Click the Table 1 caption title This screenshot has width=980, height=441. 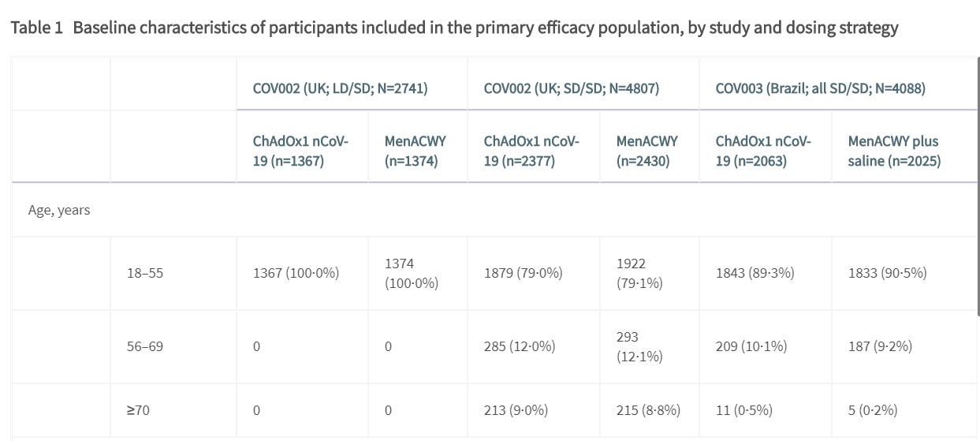[453, 28]
